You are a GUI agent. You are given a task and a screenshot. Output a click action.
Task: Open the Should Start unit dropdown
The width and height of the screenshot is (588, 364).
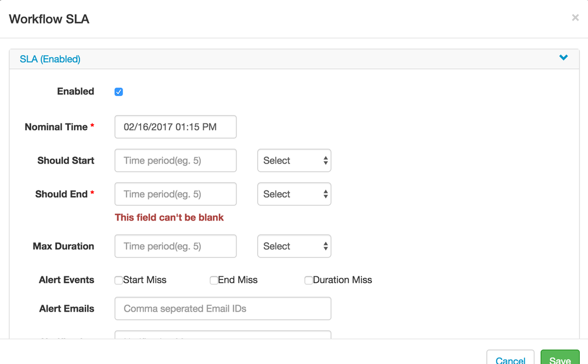click(294, 161)
